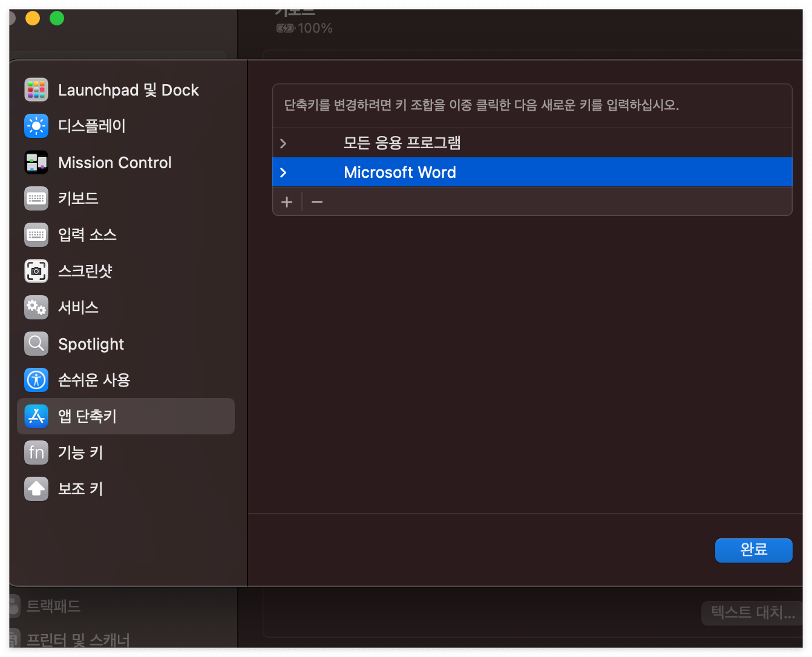Click 프린터 및 스캐너 in background sidebar
The height and width of the screenshot is (657, 812).
pos(78,640)
